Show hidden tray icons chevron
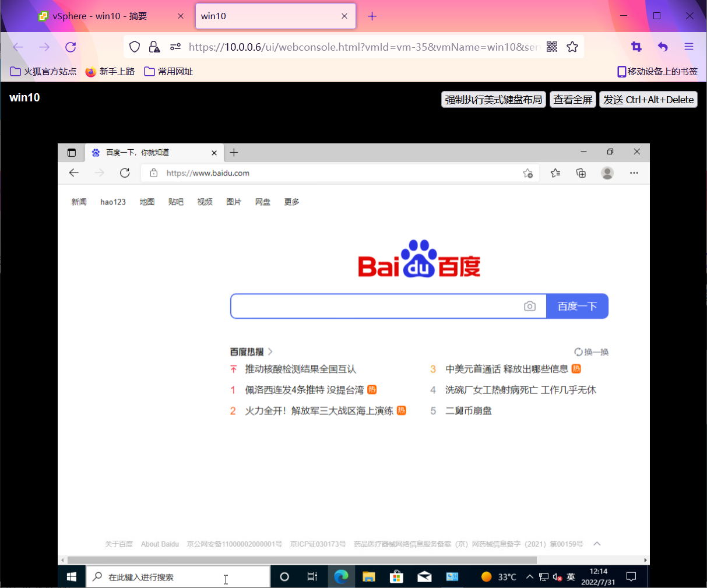The image size is (707, 588). click(529, 577)
